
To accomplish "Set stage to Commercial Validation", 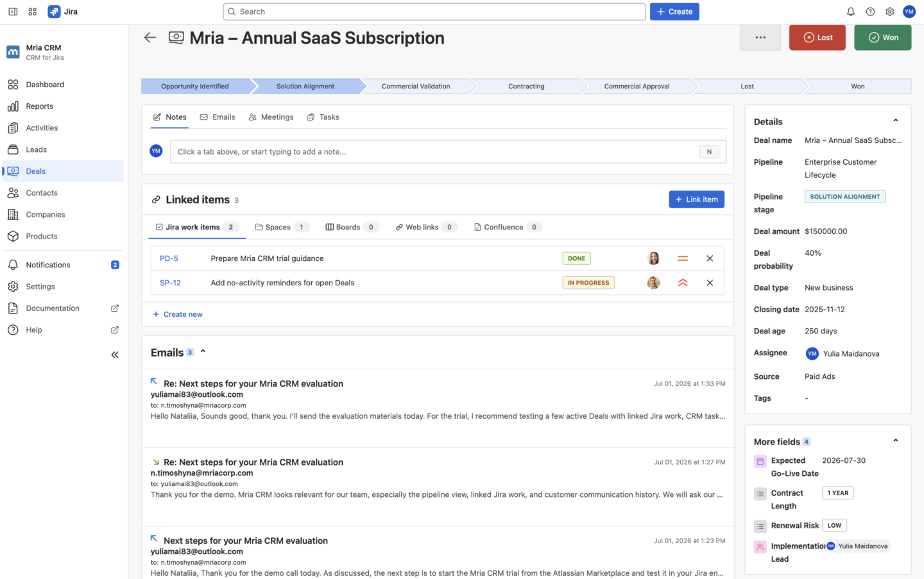I will [416, 86].
